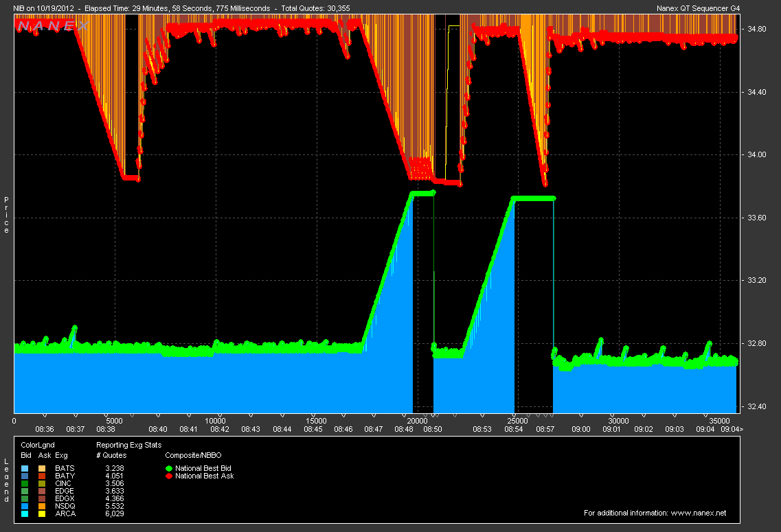This screenshot has height=532, width=781.
Task: Click the 08:40 time axis label
Action: click(158, 429)
